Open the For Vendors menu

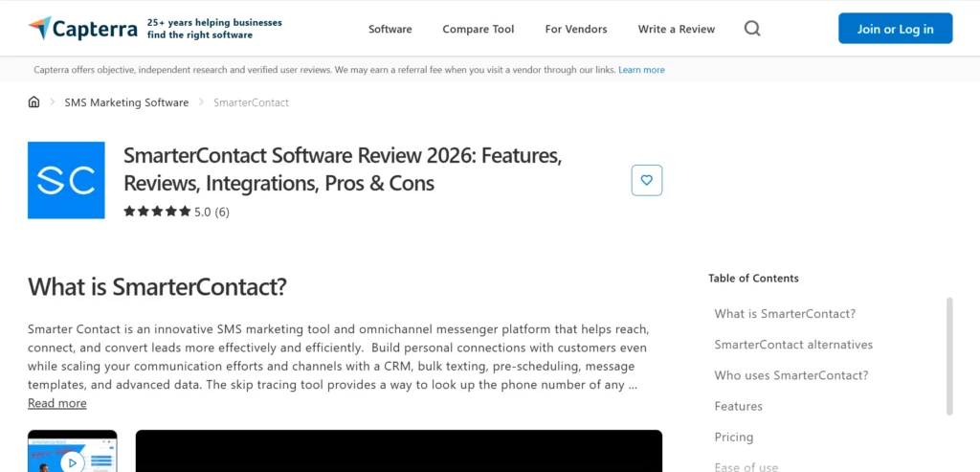coord(575,29)
